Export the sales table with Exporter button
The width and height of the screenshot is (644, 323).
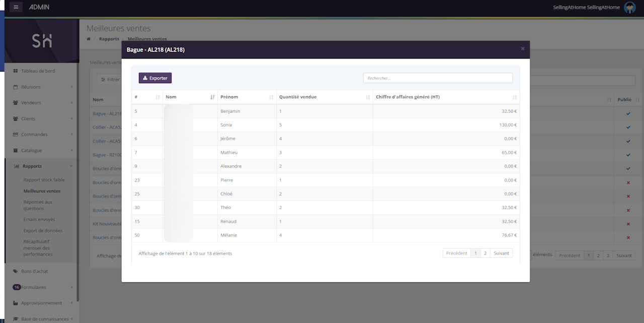(155, 78)
